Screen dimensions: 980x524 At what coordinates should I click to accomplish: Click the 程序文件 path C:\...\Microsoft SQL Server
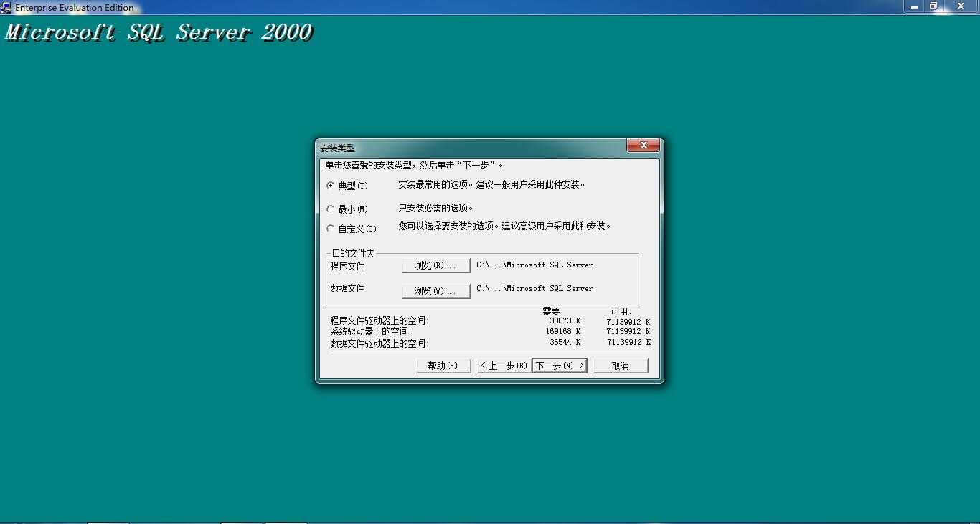pos(534,265)
